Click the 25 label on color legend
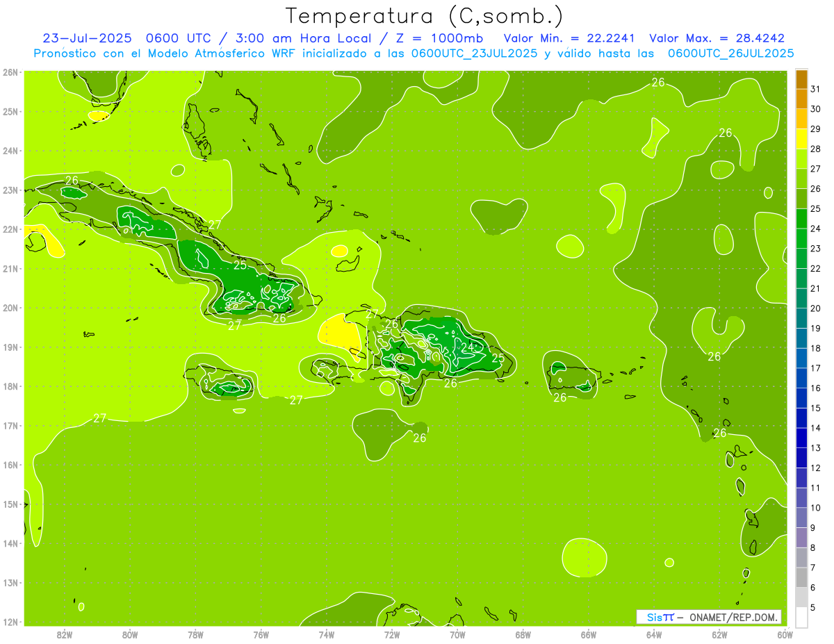 pos(815,208)
